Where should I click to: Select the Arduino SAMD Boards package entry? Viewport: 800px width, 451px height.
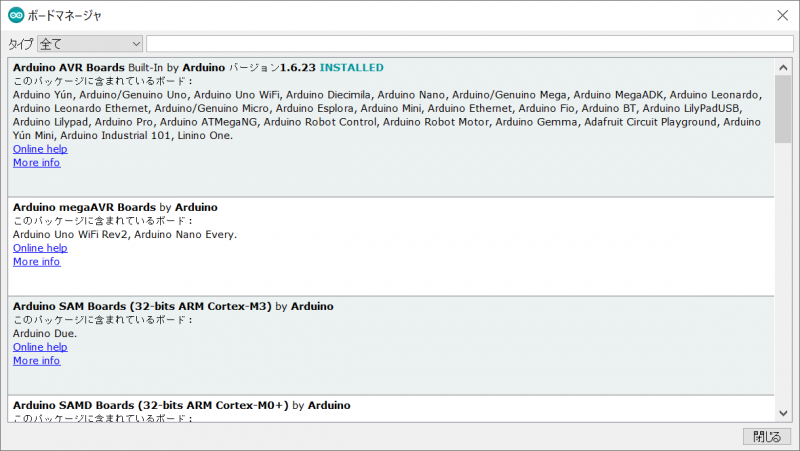click(x=390, y=408)
